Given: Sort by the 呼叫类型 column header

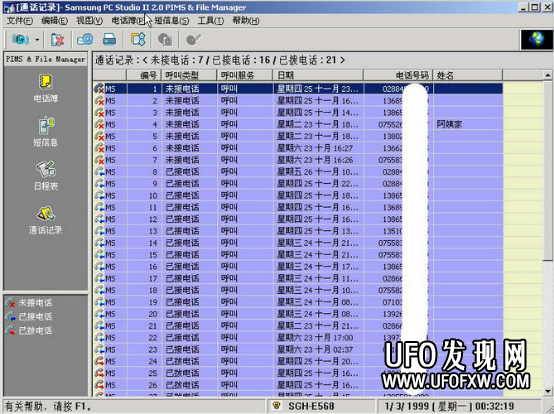Looking at the screenshot, I should point(189,75).
